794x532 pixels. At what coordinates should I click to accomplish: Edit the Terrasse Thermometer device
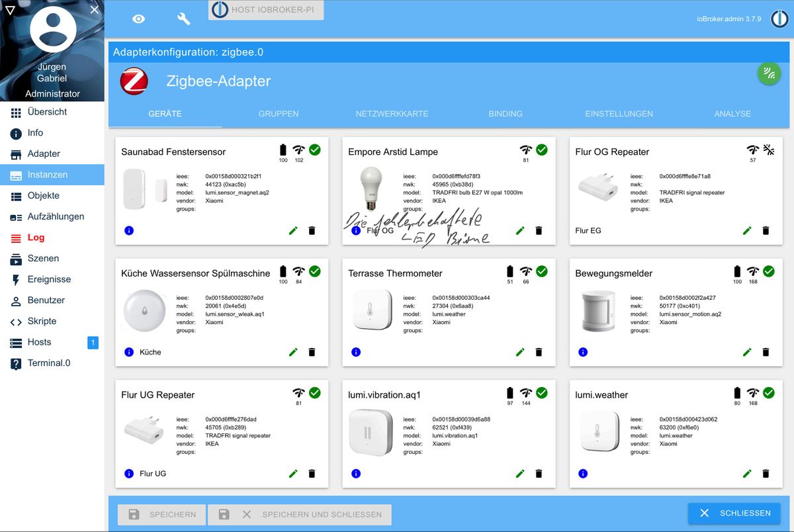click(x=520, y=352)
